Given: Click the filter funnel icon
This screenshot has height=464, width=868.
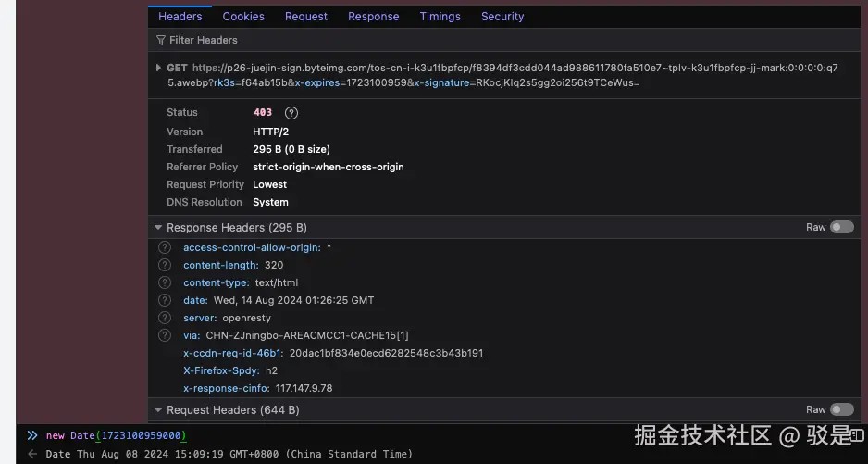Looking at the screenshot, I should coord(161,40).
